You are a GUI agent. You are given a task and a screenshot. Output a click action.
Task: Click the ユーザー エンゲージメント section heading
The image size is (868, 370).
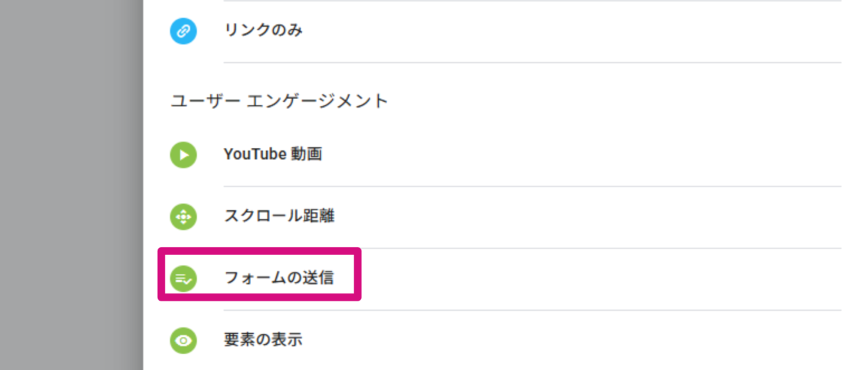point(279,101)
